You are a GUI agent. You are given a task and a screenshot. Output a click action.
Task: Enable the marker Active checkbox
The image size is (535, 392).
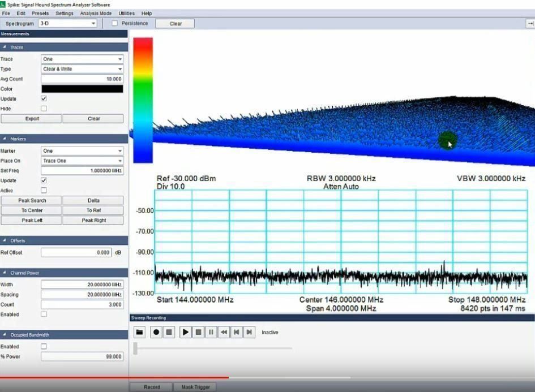click(x=44, y=191)
